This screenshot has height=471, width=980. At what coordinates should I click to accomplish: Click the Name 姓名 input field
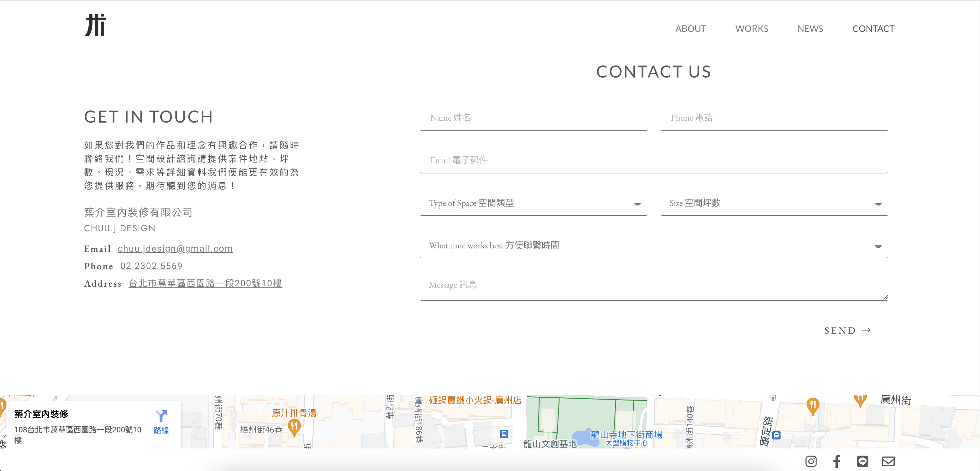tap(533, 118)
